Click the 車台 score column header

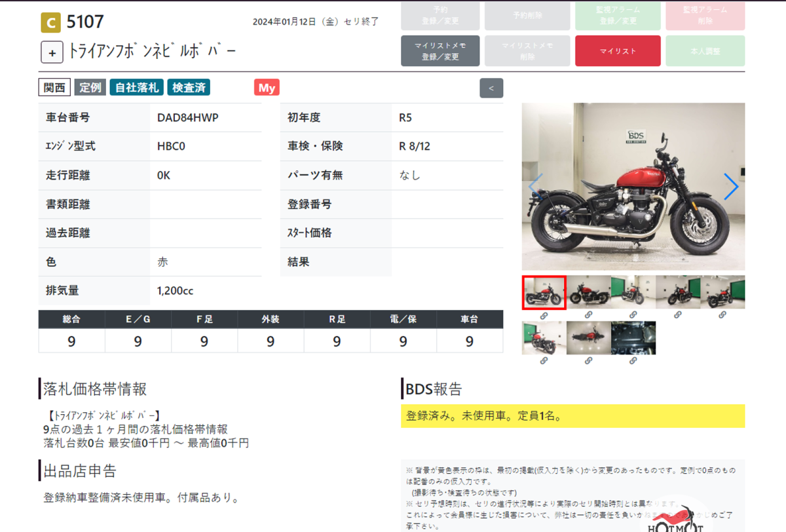click(x=470, y=319)
